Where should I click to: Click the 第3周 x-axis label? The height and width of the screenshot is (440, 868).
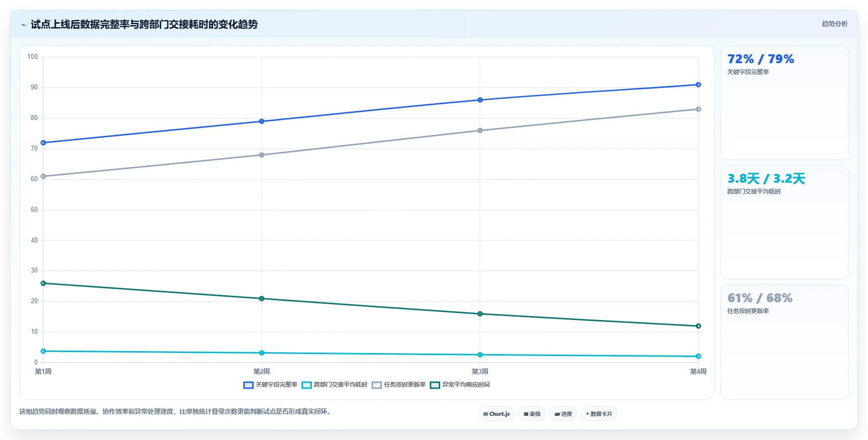[x=480, y=371]
